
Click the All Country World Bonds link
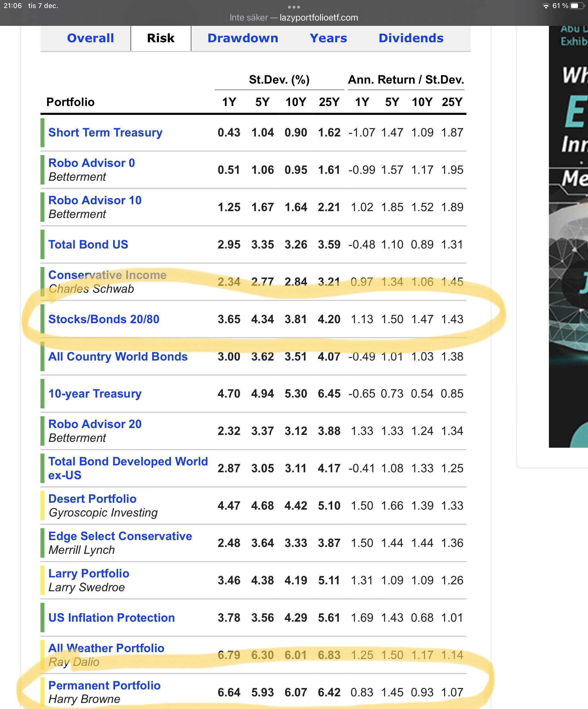tap(118, 357)
